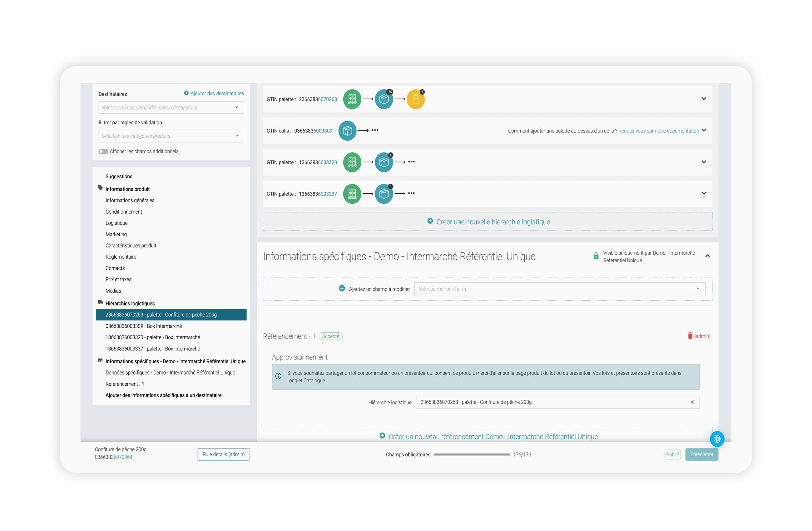Toggle Afficher les champs additionnels switch

click(x=103, y=151)
